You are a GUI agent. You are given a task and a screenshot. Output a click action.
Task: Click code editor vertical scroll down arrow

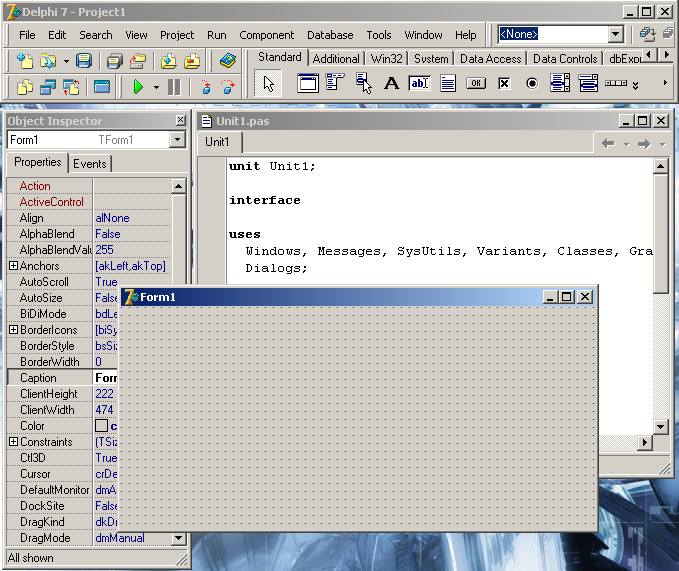pyautogui.click(x=660, y=426)
